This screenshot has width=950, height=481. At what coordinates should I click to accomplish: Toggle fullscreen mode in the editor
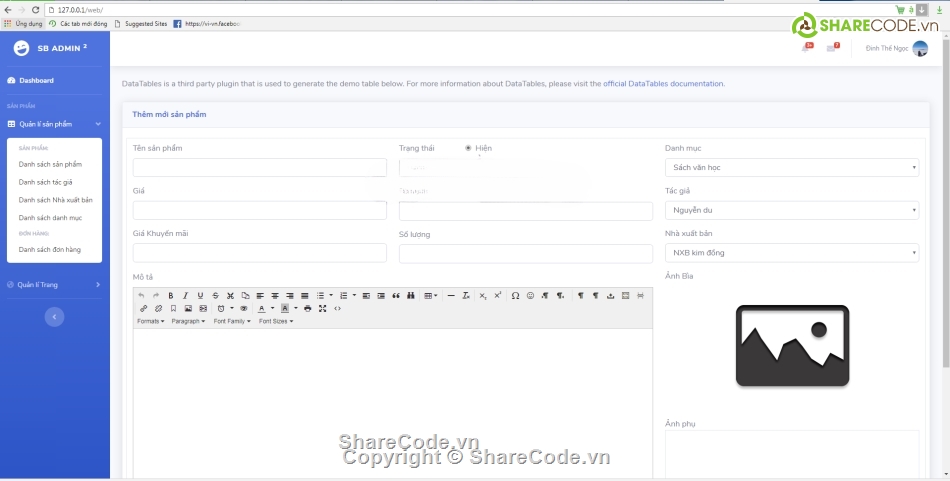point(322,308)
